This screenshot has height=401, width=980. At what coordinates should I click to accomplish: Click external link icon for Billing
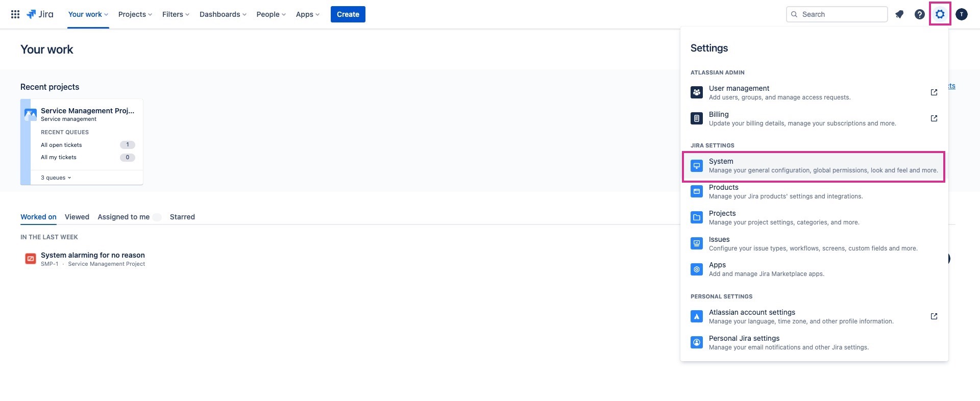point(934,118)
